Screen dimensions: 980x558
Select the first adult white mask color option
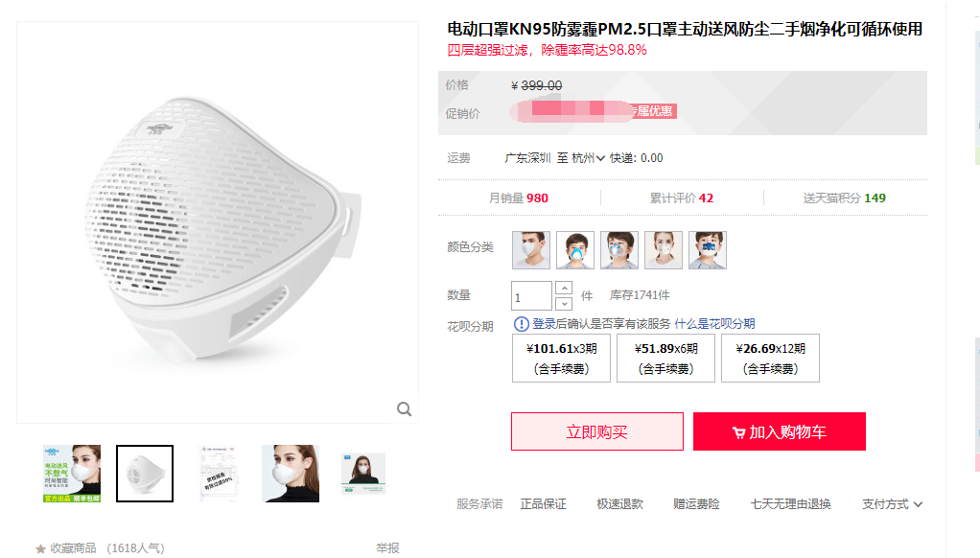531,250
